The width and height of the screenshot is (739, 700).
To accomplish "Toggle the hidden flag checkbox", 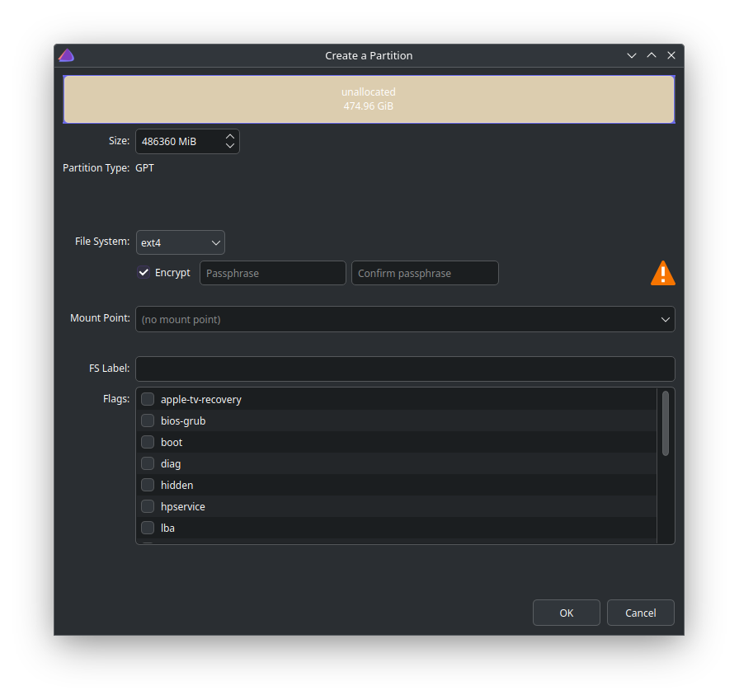I will 148,485.
